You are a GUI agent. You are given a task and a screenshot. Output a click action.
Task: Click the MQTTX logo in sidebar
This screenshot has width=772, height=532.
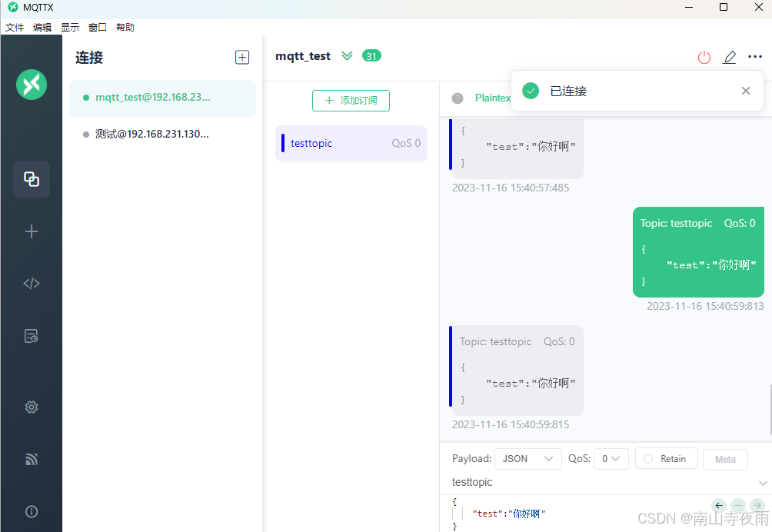(x=32, y=84)
